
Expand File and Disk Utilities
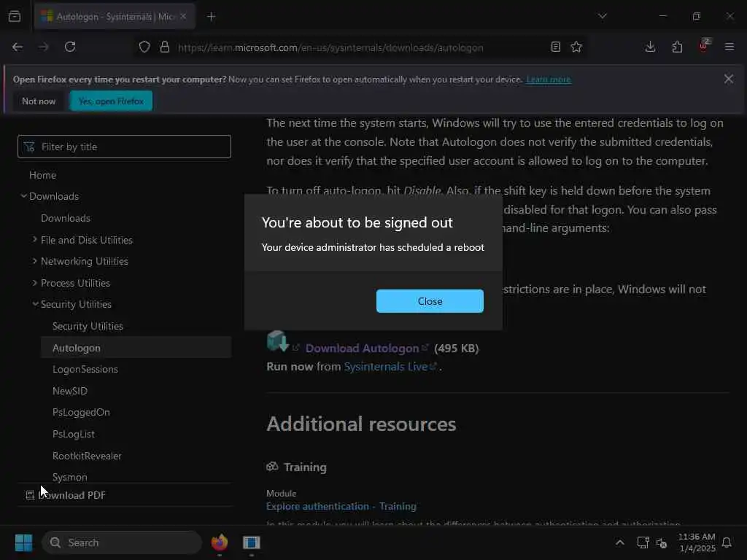click(x=86, y=240)
